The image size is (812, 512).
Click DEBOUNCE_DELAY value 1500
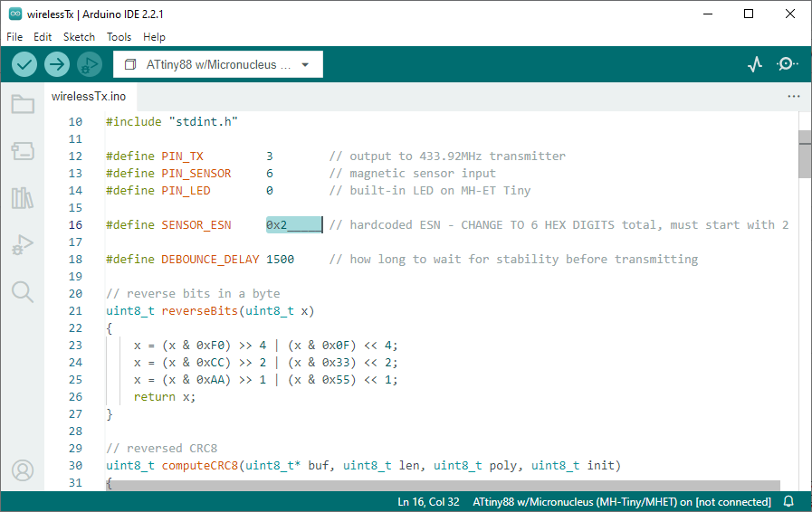point(280,259)
